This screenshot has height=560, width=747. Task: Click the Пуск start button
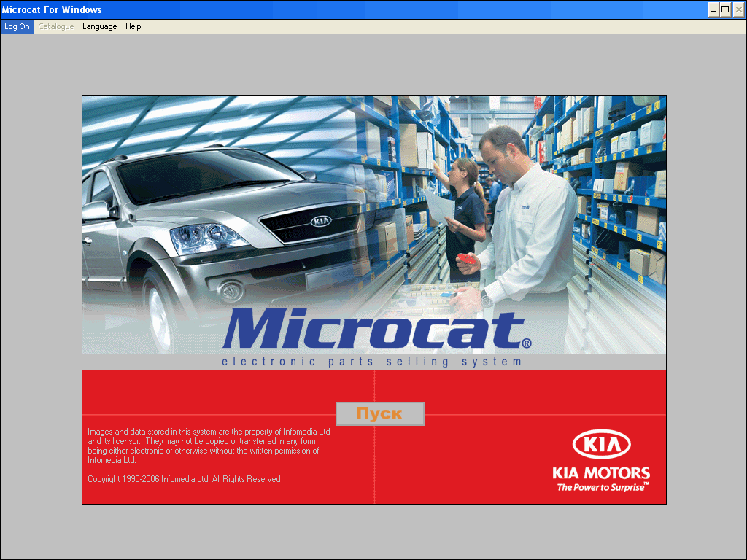(379, 414)
